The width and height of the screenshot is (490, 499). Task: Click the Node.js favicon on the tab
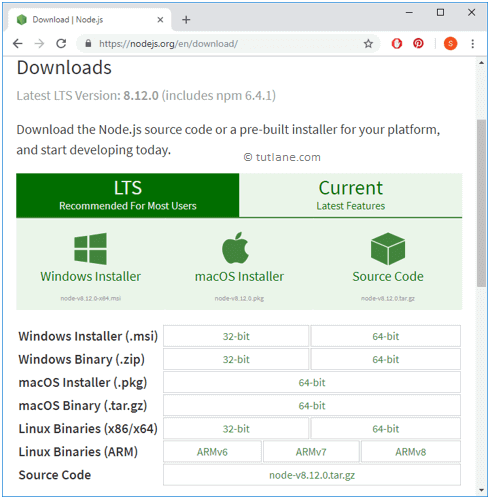22,20
